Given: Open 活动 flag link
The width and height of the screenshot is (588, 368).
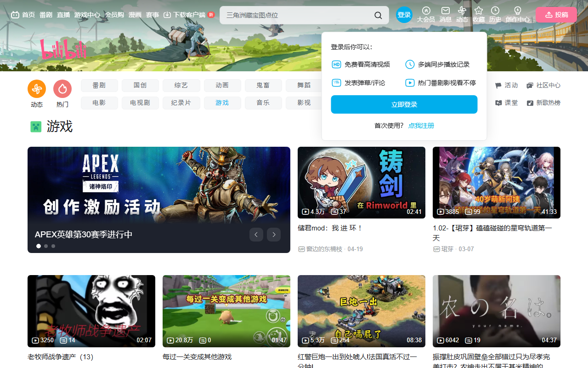Looking at the screenshot, I should tap(506, 86).
